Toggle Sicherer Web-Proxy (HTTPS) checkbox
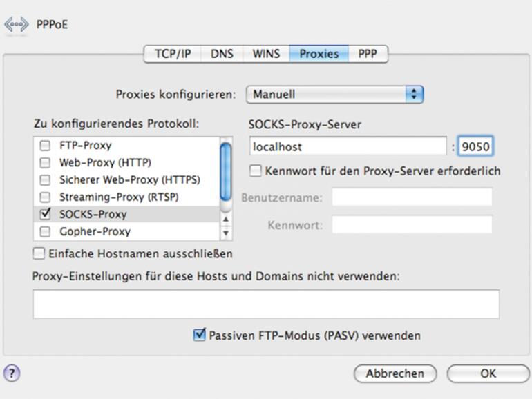 click(x=46, y=180)
